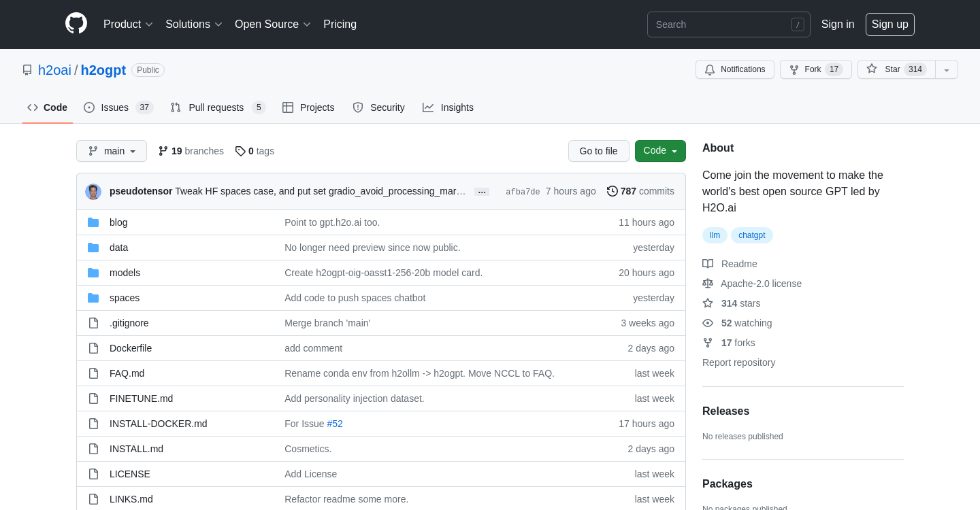Click the data folder icon
This screenshot has height=510, width=980.
[93, 248]
